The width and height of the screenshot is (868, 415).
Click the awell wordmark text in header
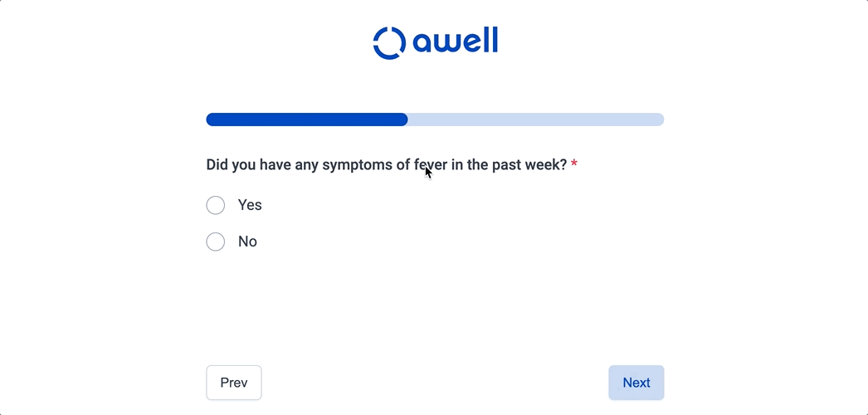coord(455,41)
